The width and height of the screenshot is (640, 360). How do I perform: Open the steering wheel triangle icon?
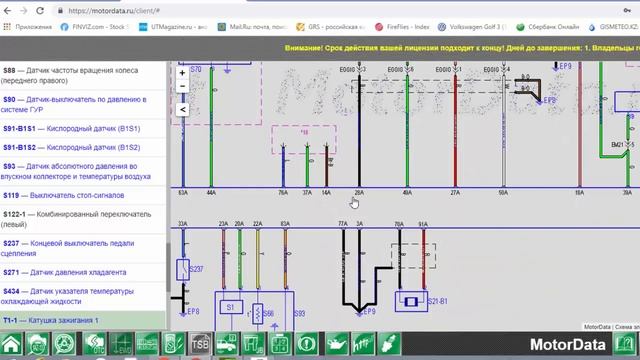click(64, 344)
